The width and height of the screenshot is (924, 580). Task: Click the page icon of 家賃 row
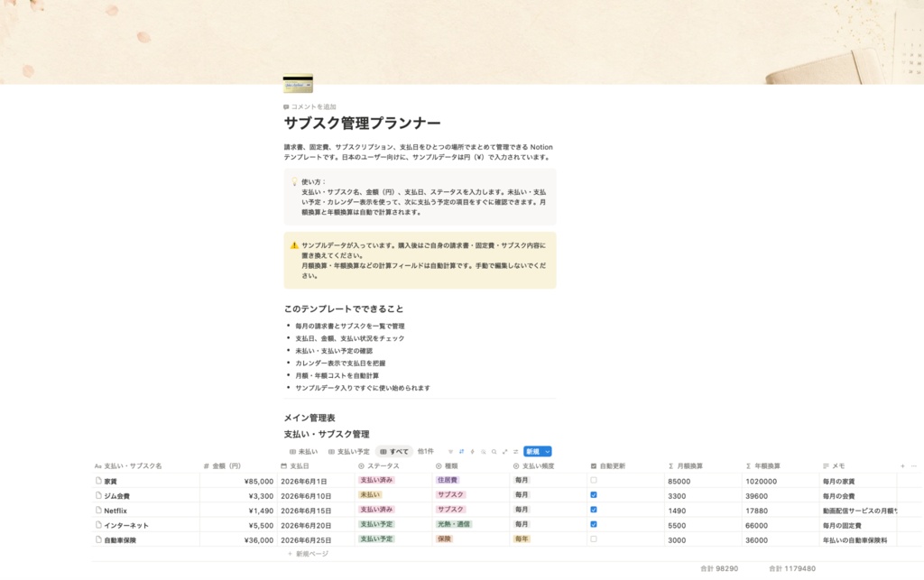(x=98, y=481)
